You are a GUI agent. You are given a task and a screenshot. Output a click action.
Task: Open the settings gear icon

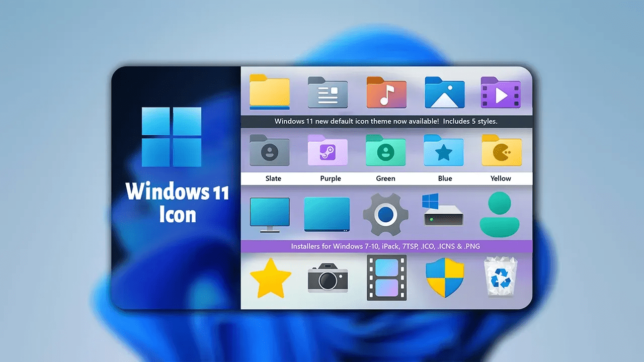(386, 215)
